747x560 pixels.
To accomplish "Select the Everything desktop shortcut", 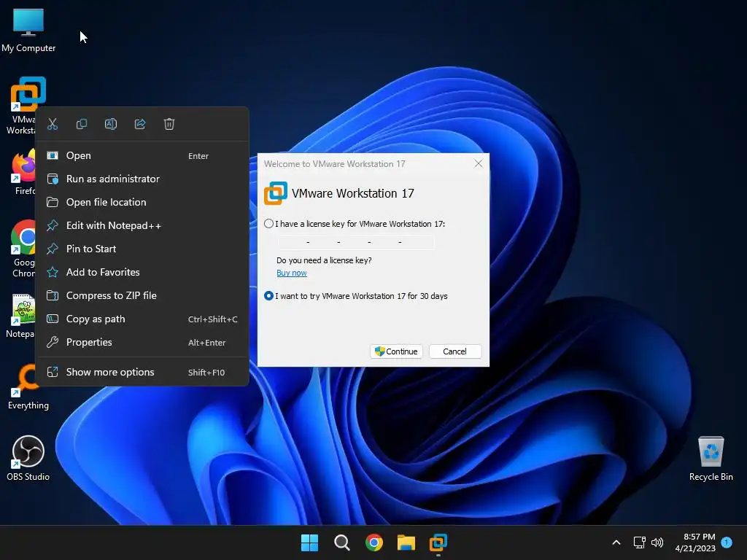I will coord(28,386).
